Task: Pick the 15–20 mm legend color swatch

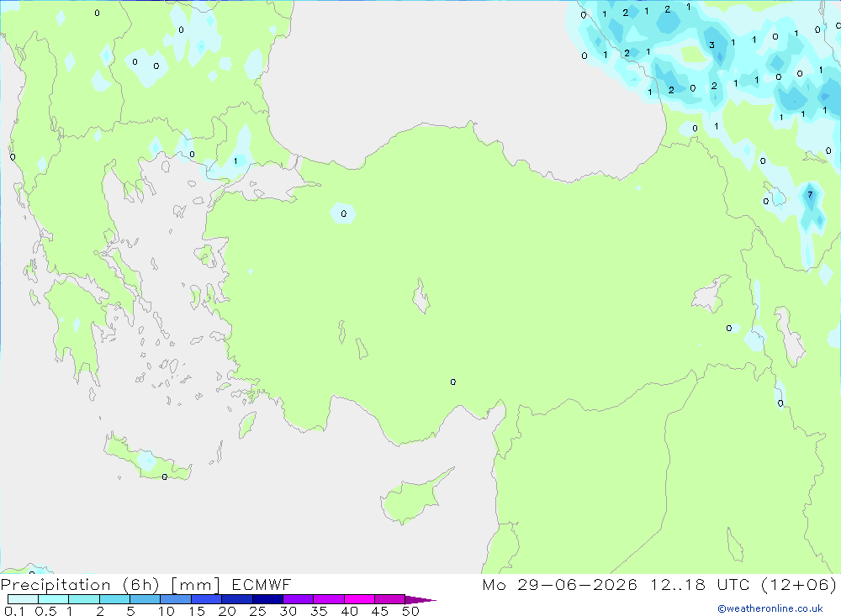Action: (x=206, y=599)
